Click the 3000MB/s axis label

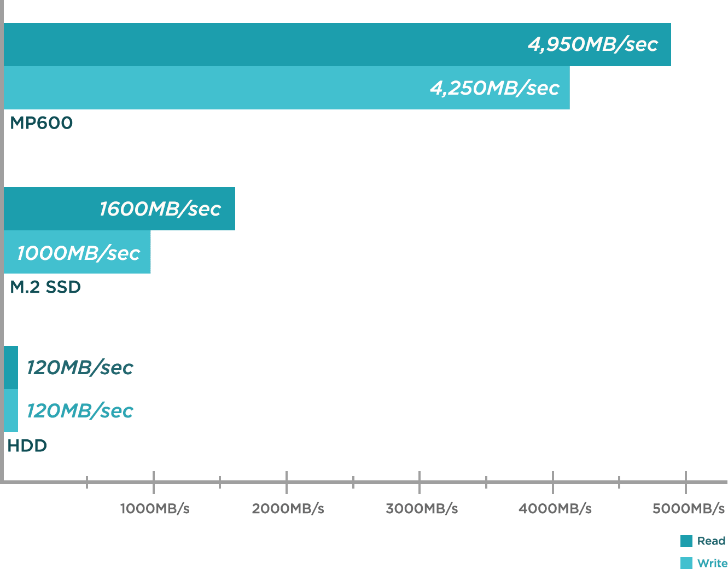tap(422, 509)
